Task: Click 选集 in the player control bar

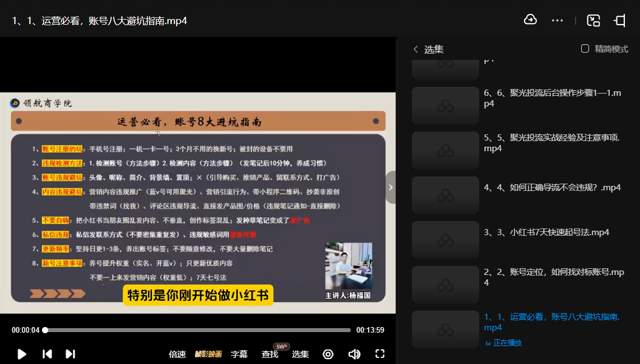Action: [300, 354]
